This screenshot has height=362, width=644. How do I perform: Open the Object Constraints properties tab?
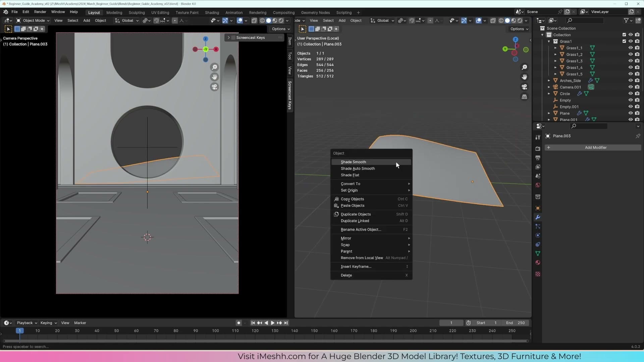538,244
